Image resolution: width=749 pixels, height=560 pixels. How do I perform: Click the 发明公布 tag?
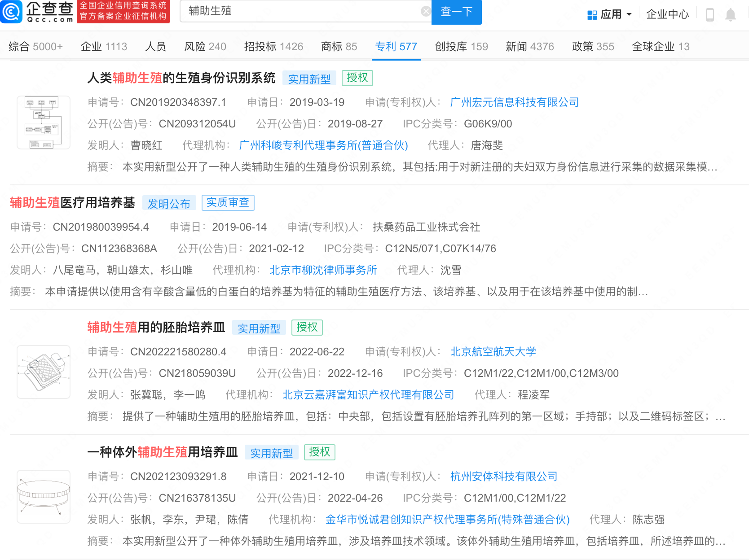(169, 203)
